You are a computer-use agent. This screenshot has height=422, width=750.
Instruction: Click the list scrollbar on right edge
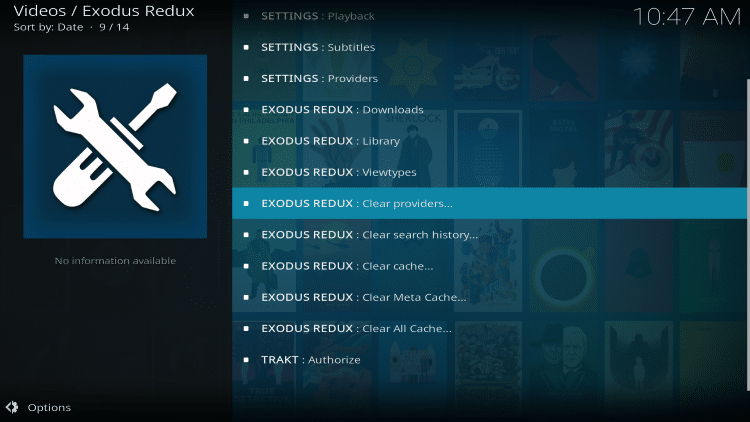click(748, 234)
